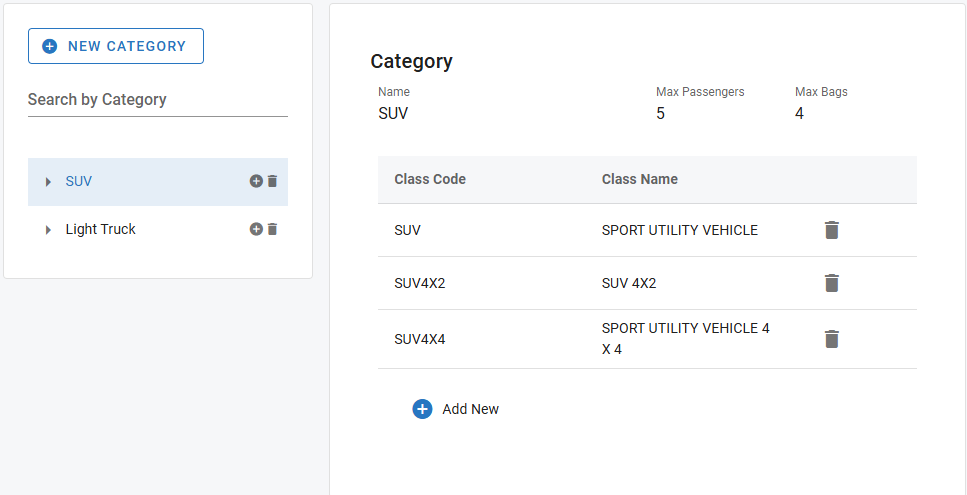Viewport: 967px width, 495px height.
Task: Click the category Name value SUV
Action: click(393, 113)
